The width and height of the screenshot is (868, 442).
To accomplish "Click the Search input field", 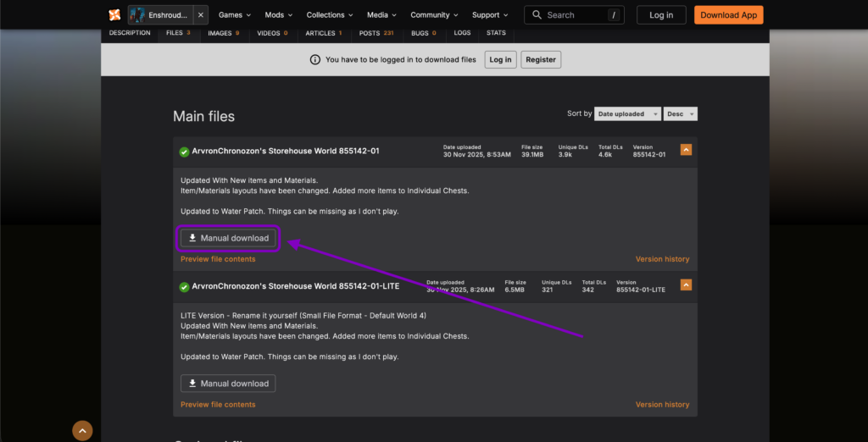I will (x=574, y=15).
